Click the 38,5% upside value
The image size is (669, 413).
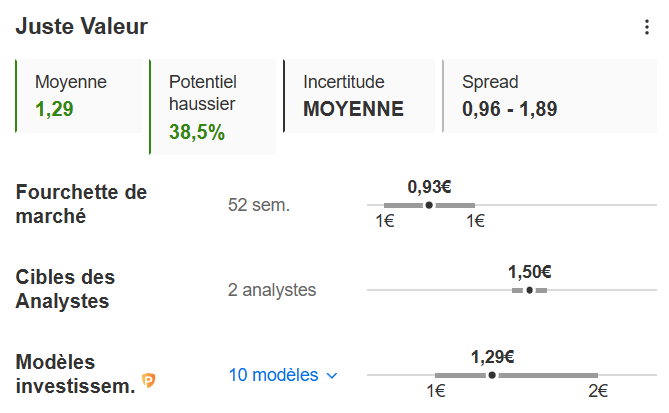(197, 132)
